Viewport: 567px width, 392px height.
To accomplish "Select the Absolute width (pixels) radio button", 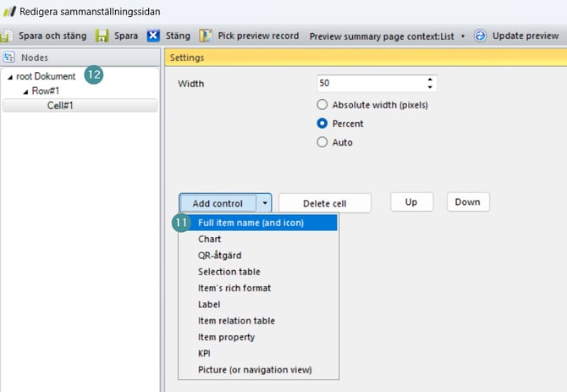I will tap(322, 106).
